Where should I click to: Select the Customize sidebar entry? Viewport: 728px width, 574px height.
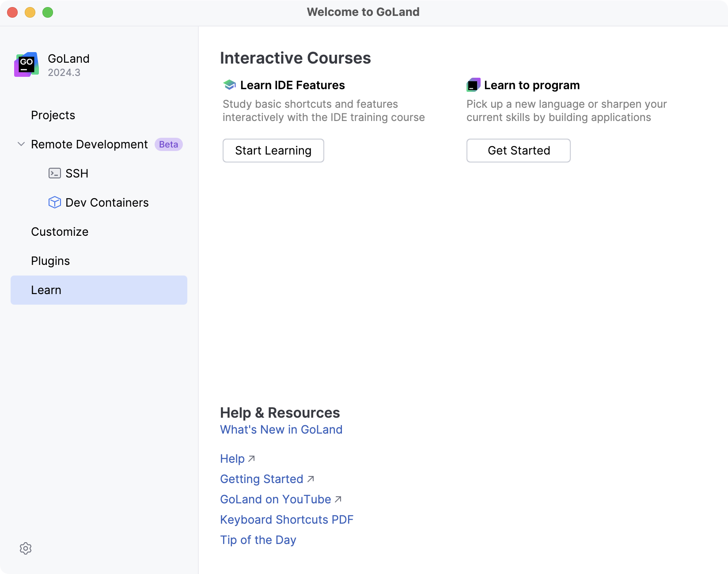(59, 231)
